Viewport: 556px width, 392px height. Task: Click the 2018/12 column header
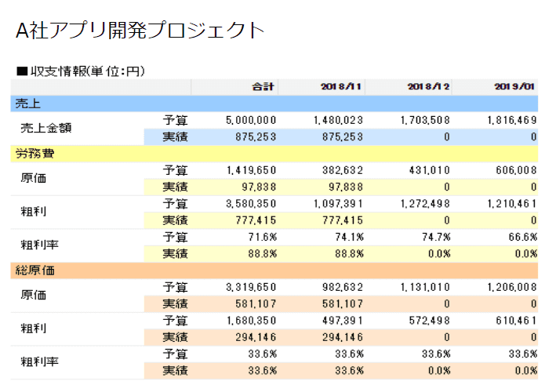(428, 87)
